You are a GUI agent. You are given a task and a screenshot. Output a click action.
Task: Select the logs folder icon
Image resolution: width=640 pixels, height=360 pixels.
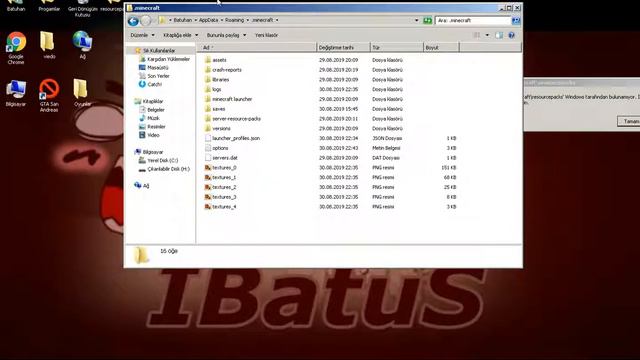[208, 89]
